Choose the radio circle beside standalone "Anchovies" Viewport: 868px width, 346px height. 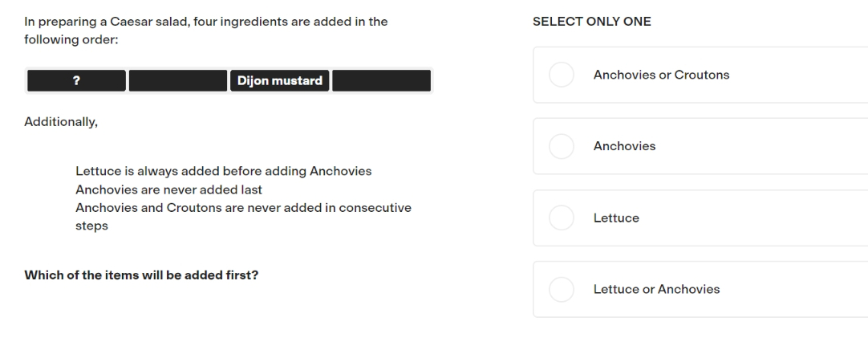(562, 146)
